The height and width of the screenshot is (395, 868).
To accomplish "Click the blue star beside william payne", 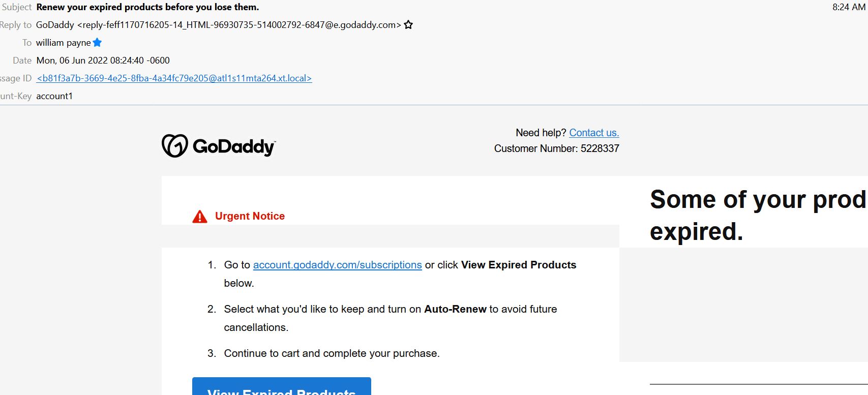I will 98,43.
